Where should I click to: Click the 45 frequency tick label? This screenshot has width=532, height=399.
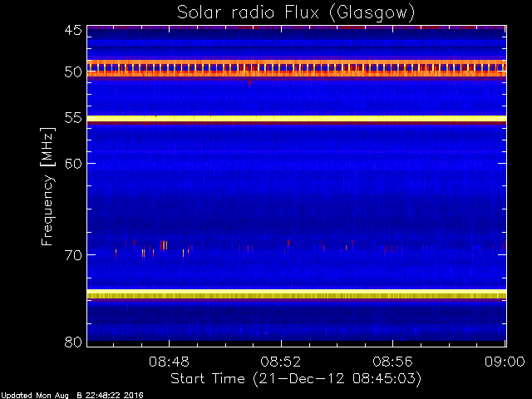point(73,30)
